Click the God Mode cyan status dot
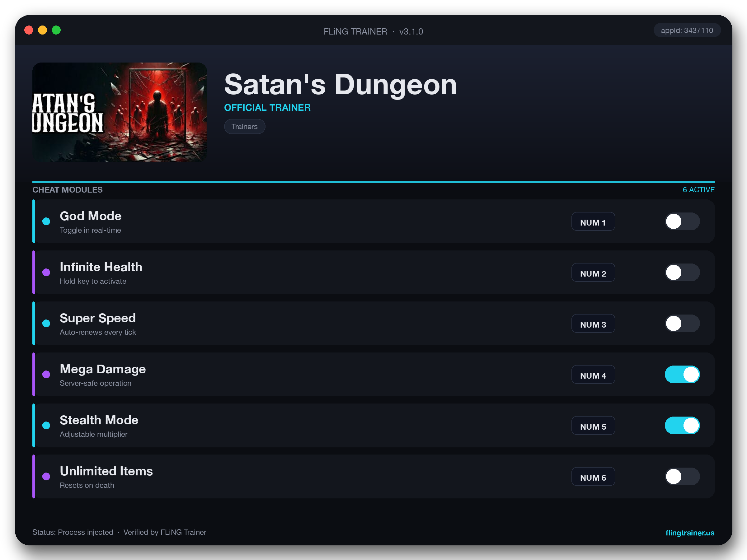 (46, 222)
